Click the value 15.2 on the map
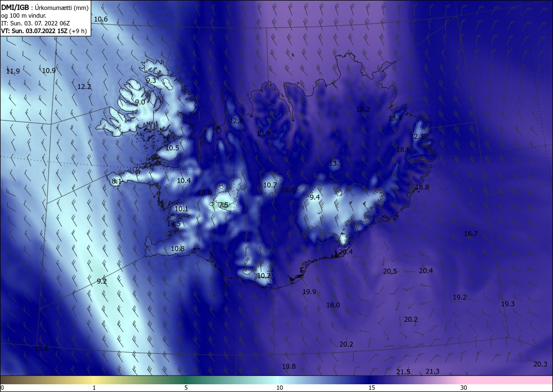The height and width of the screenshot is (392, 553). tap(363, 109)
